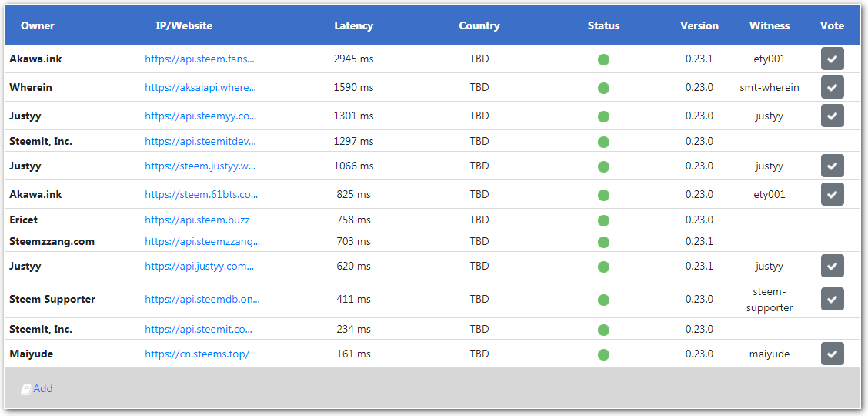868x416 pixels.
Task: Open the https://api.justyy.com link
Action: pos(199,266)
